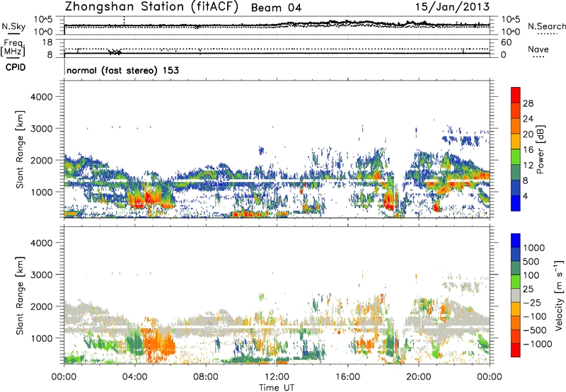The width and height of the screenshot is (566, 392).
Task: Select the Freq. [MHz] axis label
Action: pyautogui.click(x=13, y=48)
